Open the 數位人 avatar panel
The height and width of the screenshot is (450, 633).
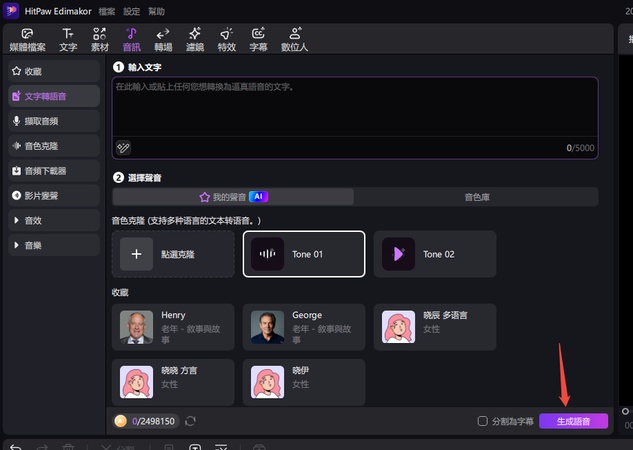point(295,40)
